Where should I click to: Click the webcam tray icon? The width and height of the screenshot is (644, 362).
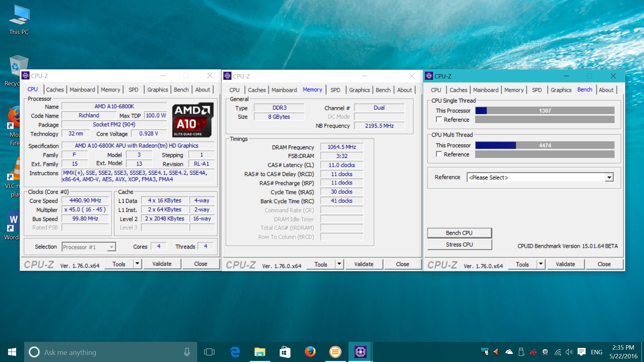pyautogui.click(x=545, y=352)
